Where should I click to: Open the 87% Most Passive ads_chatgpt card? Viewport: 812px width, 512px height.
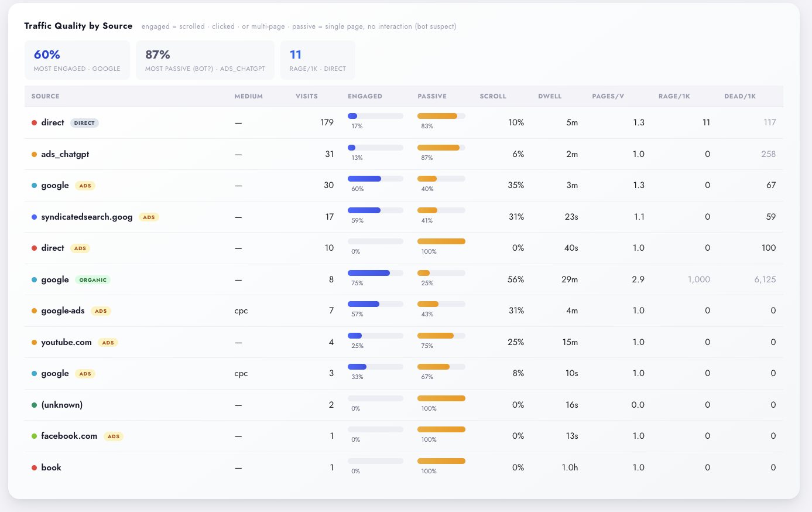pos(205,60)
